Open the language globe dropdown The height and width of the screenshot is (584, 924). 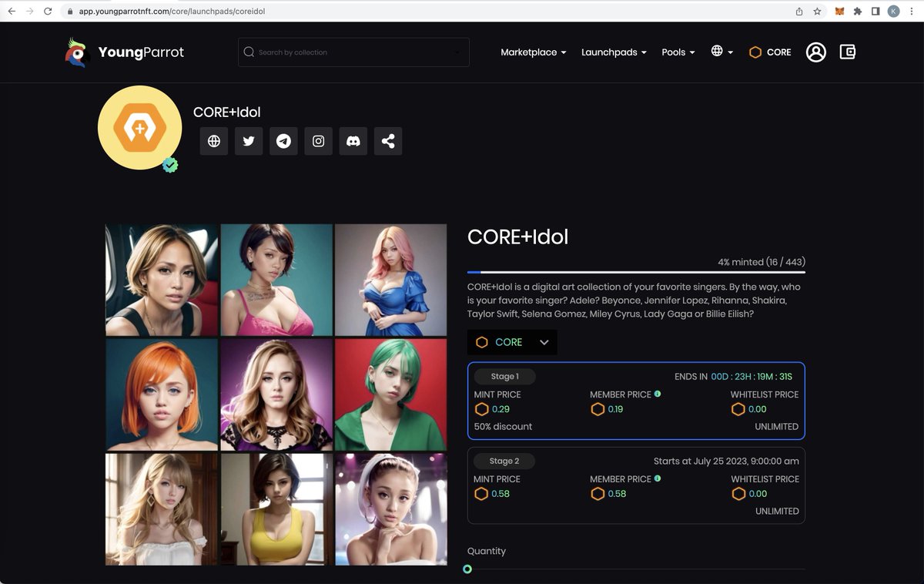pos(722,52)
